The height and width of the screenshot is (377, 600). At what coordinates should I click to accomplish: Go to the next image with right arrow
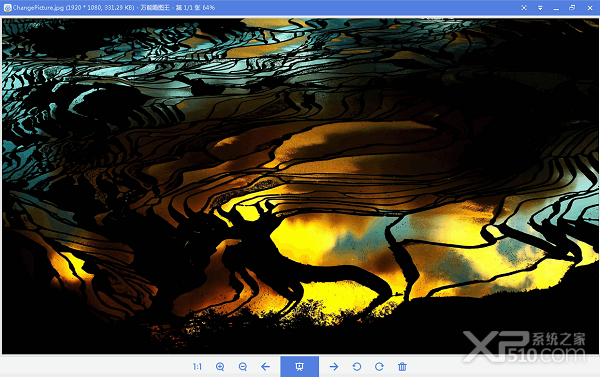click(x=334, y=367)
